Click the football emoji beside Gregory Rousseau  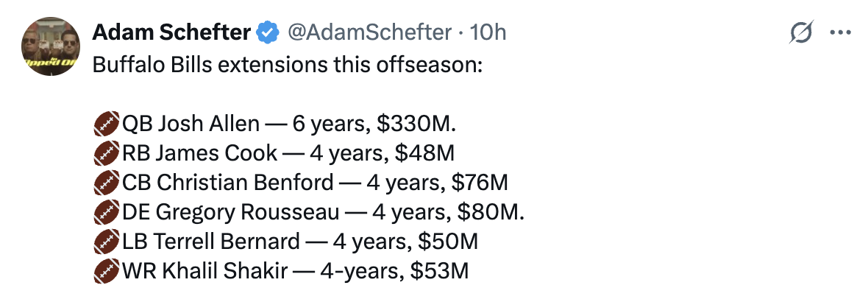106,212
